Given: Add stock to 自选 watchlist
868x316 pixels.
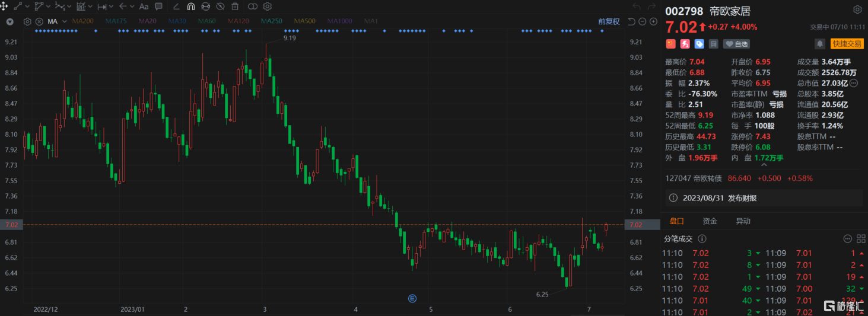Looking at the screenshot, I should click(736, 44).
